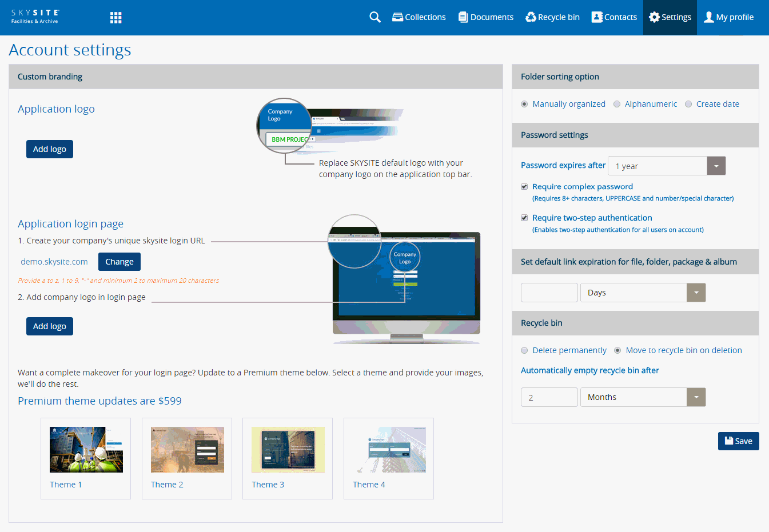
Task: Click the 'Custom branding' panel header
Action: [x=256, y=77]
